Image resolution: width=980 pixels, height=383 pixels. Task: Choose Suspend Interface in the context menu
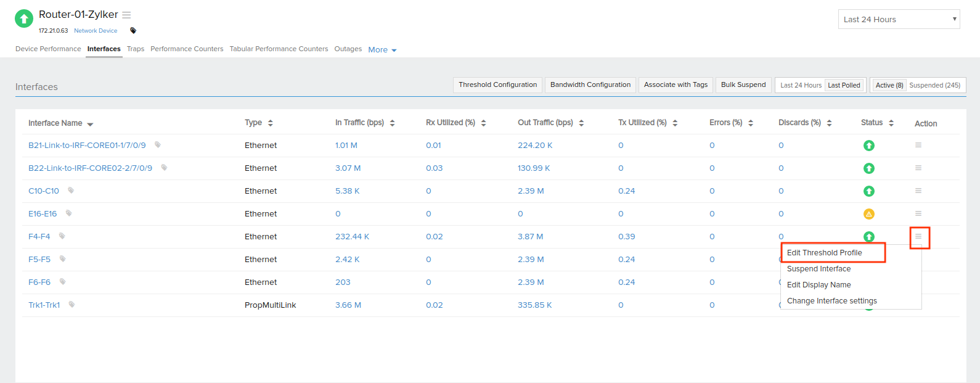819,269
